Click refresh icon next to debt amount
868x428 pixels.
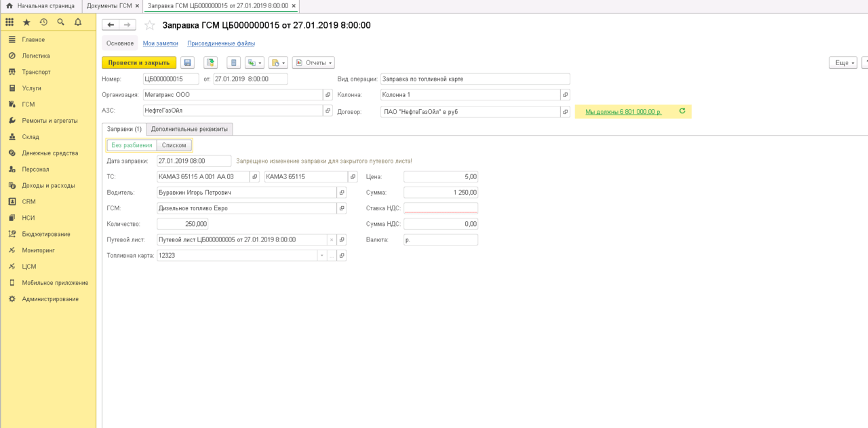(682, 111)
